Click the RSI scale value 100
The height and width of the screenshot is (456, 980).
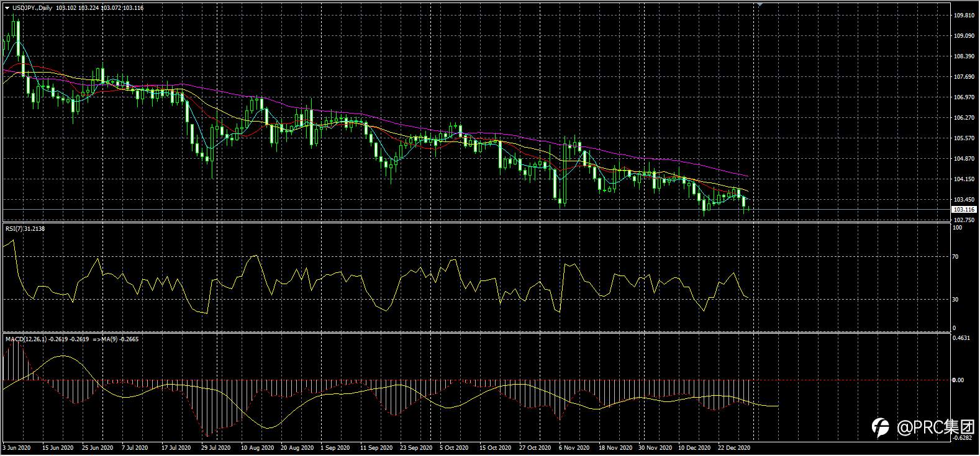point(958,228)
